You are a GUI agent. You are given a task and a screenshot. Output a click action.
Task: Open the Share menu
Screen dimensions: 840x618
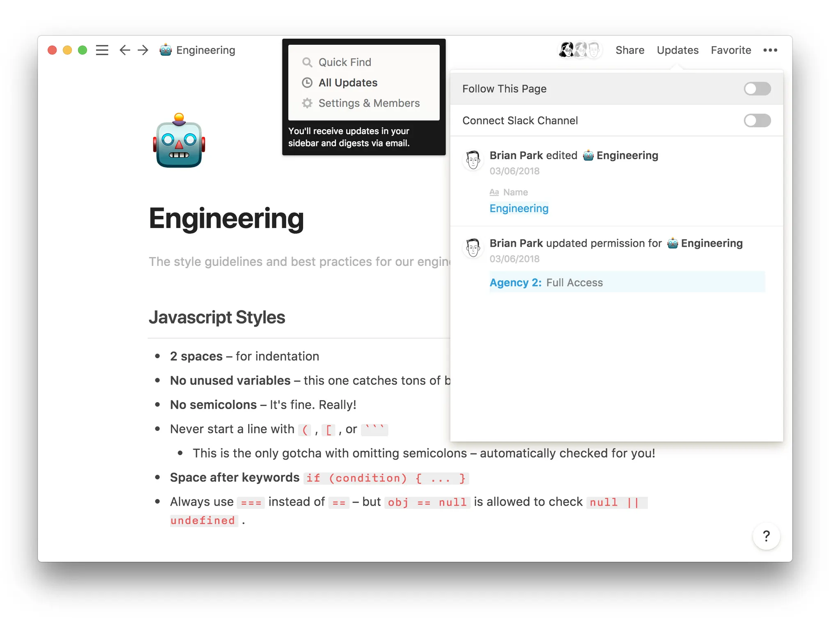630,50
